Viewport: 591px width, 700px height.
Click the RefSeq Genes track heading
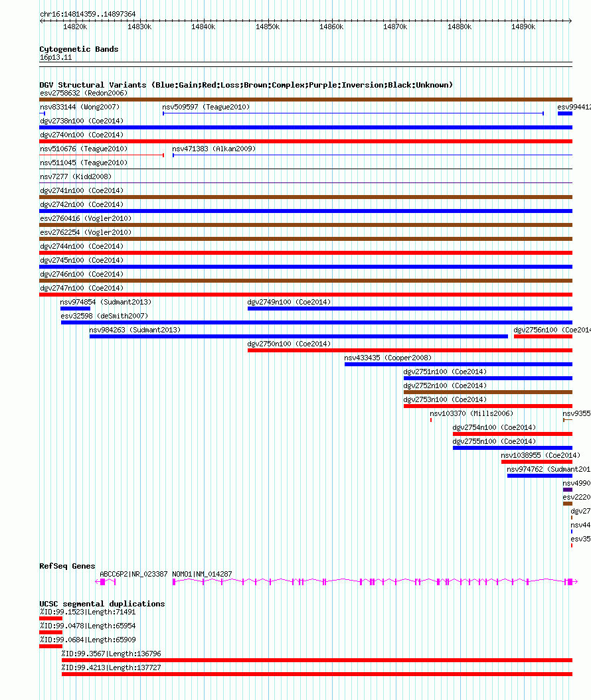click(67, 566)
